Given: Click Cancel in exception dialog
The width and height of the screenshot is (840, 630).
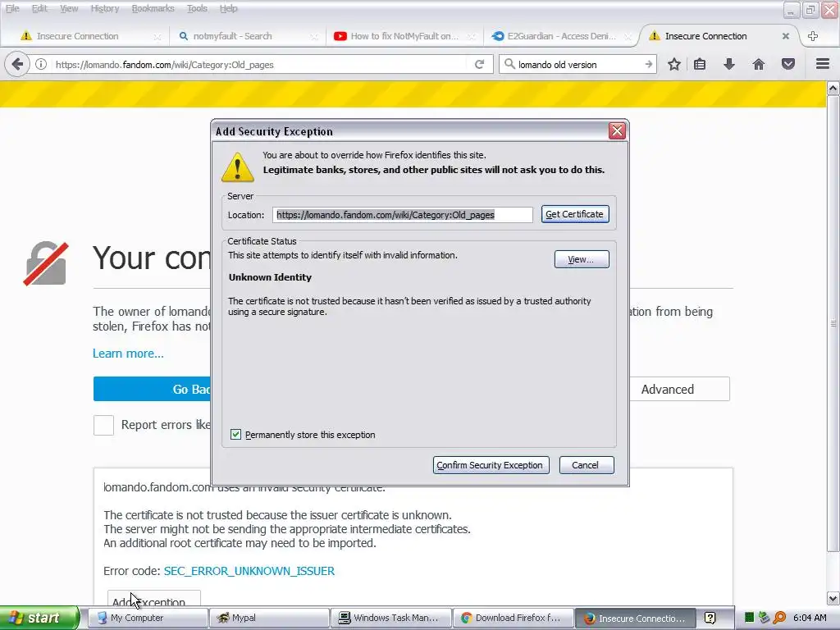Looking at the screenshot, I should tap(586, 465).
